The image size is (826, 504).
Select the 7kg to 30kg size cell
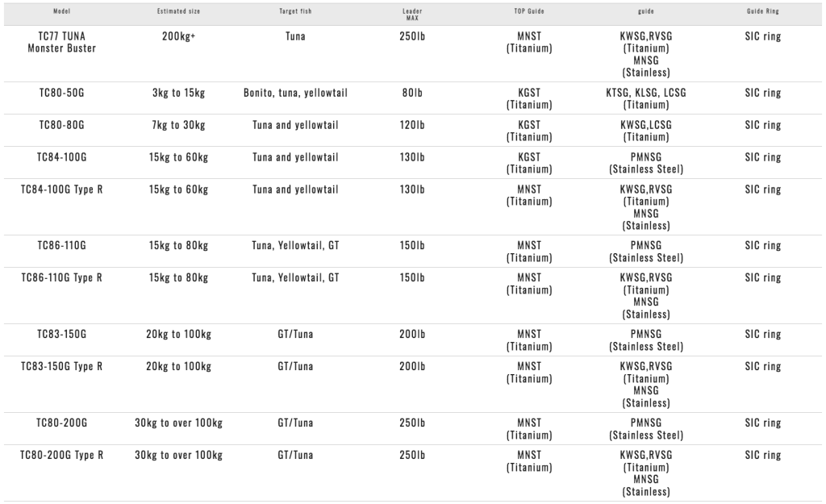point(178,126)
